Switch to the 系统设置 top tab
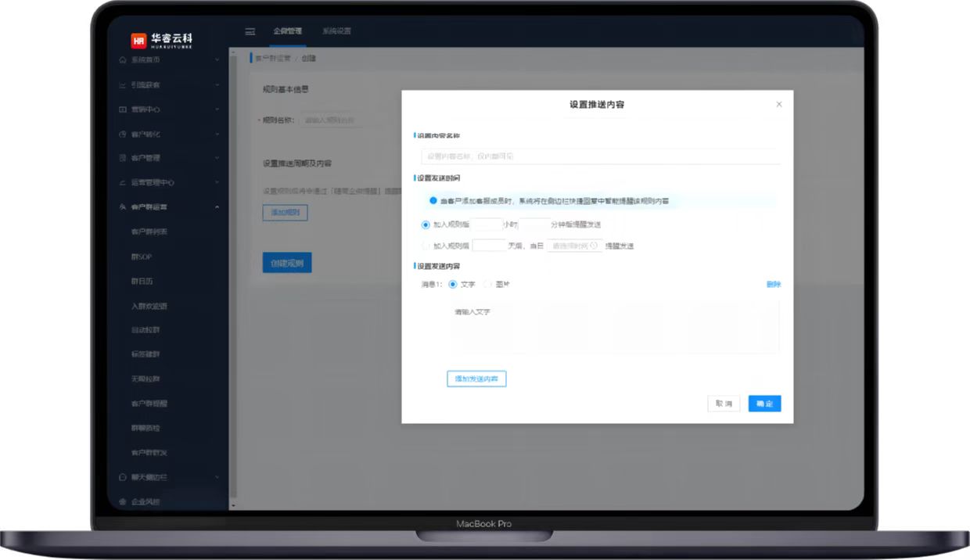The image size is (970, 560). tap(336, 32)
